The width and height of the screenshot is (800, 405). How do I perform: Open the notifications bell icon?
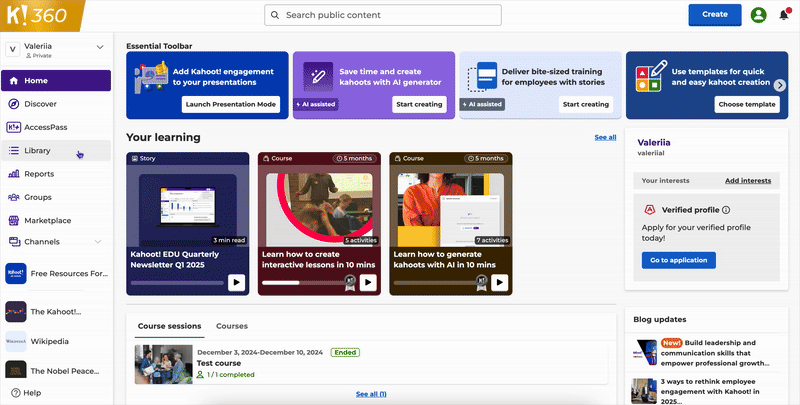click(x=783, y=15)
